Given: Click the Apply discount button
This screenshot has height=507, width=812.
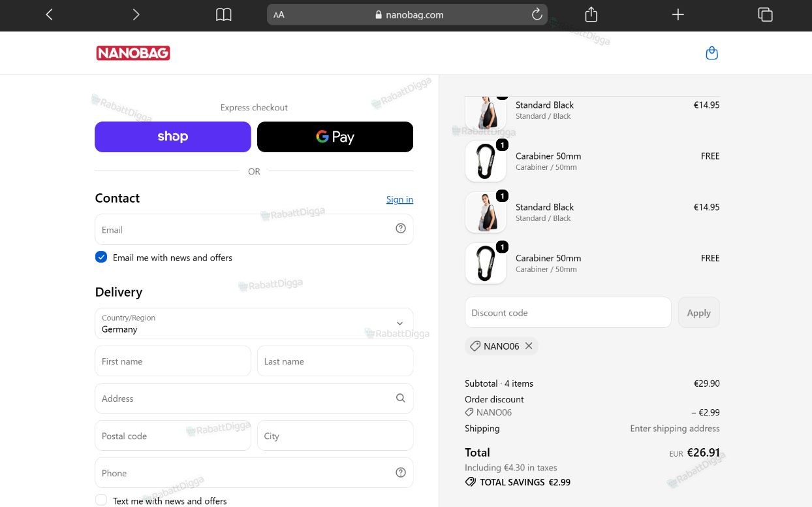Looking at the screenshot, I should click(x=699, y=312).
